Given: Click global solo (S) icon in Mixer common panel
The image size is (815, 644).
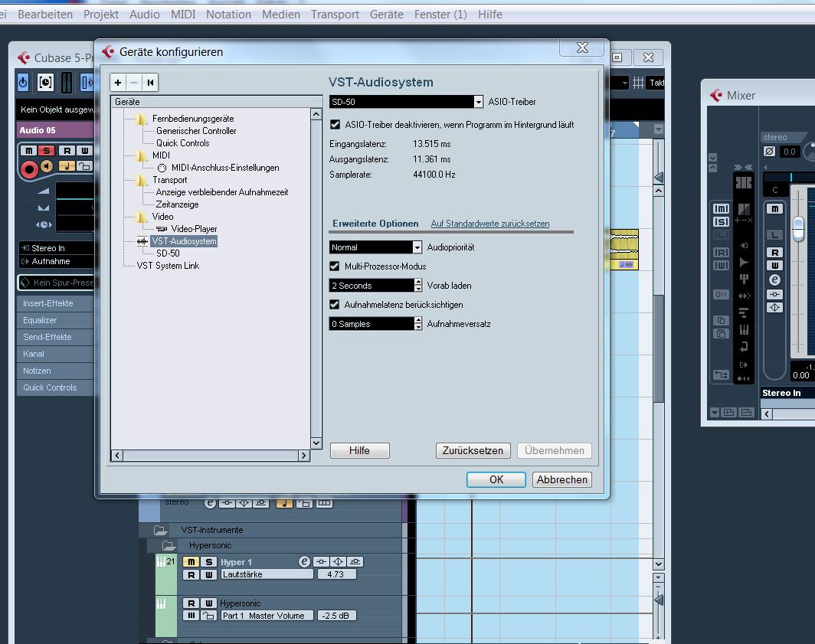Looking at the screenshot, I should pos(721,222).
